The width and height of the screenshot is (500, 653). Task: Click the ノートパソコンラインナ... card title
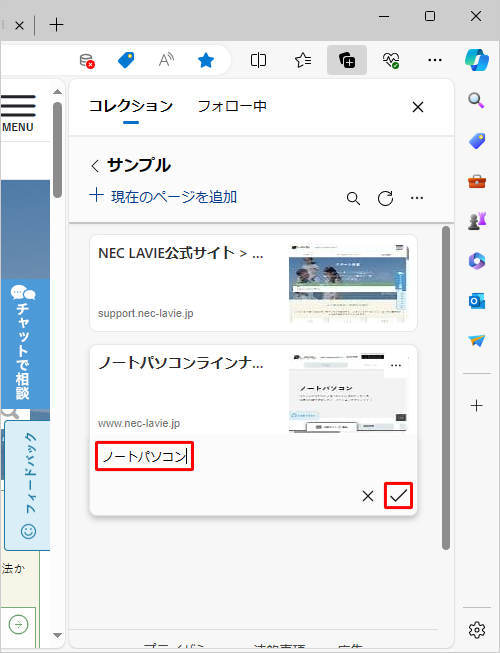[181, 363]
